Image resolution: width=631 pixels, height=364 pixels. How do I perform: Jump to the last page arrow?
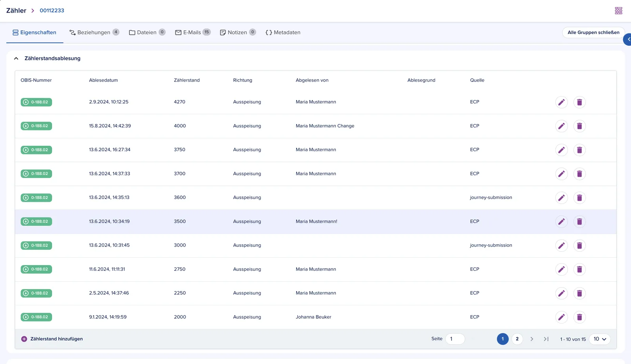click(546, 339)
